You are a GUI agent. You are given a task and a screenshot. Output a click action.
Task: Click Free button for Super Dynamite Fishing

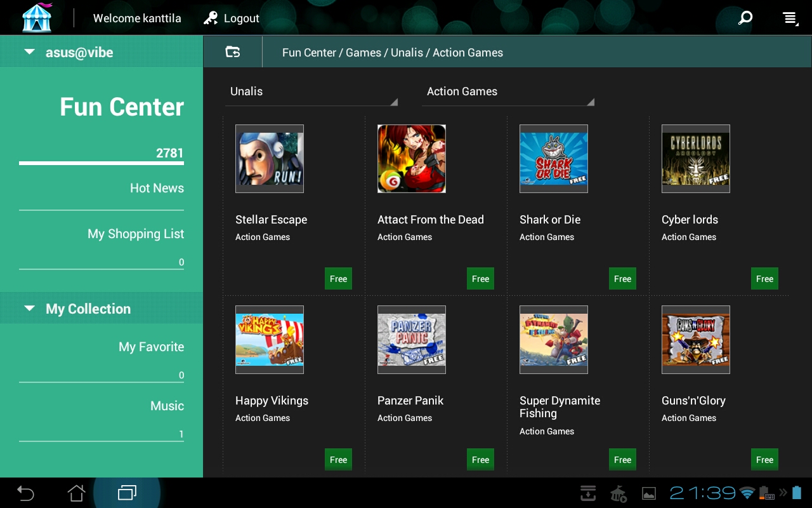tap(623, 460)
